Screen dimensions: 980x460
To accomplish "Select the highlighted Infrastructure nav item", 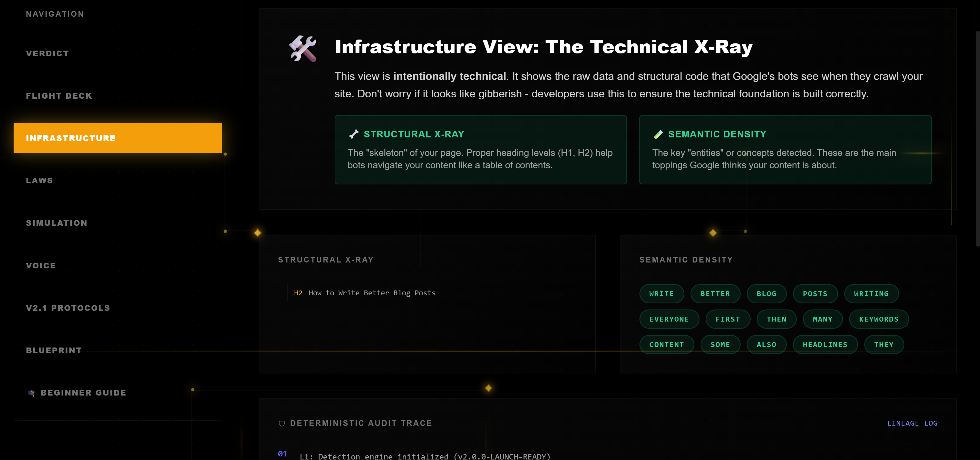I will coord(118,138).
